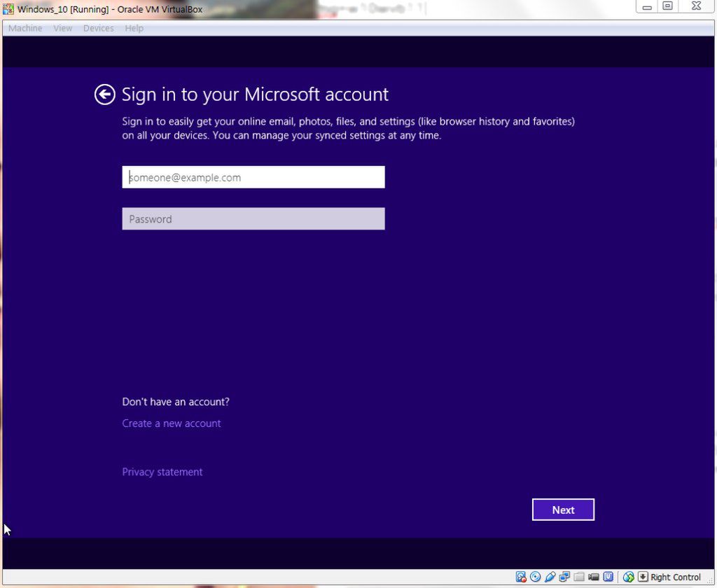Click the CPU virtualization status icon
This screenshot has width=717, height=588.
click(x=608, y=577)
